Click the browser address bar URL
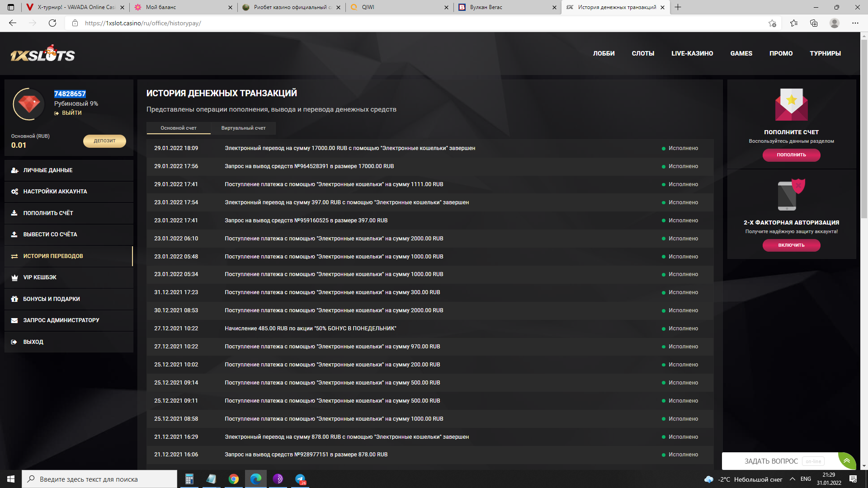 point(143,23)
